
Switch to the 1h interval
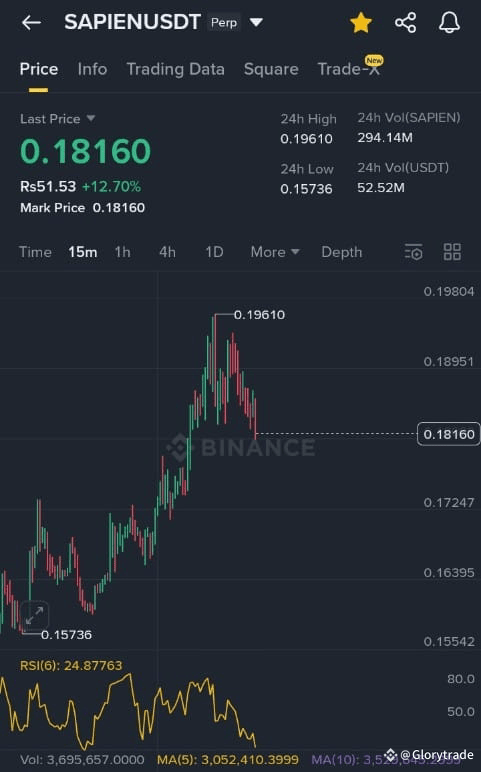point(123,252)
